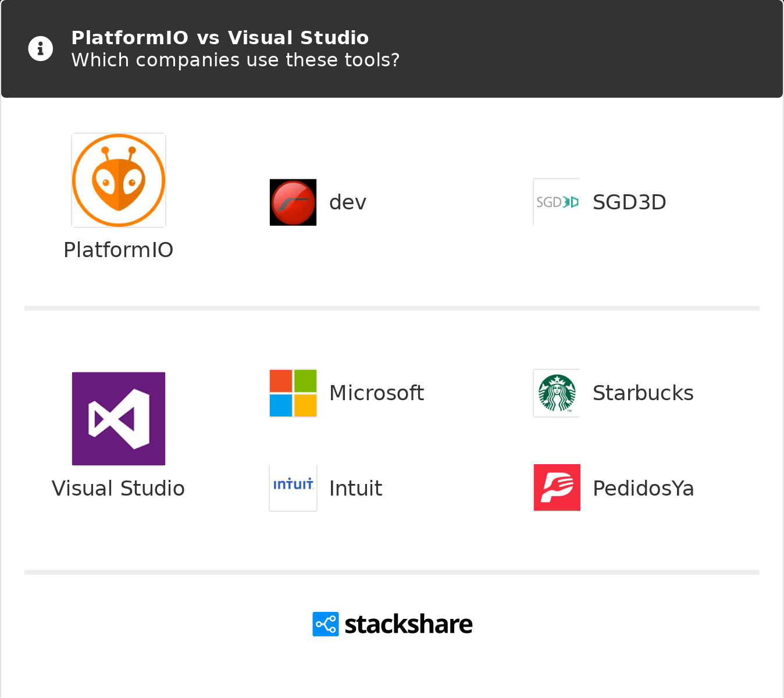Click the red dev company logo
This screenshot has width=784, height=698.
pos(293,202)
